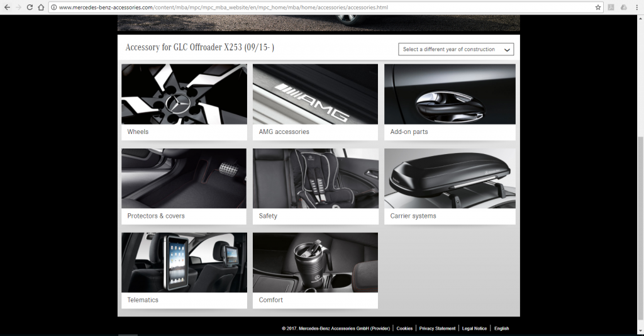Viewport: 644px width, 336px height.
Task: Click the forward navigation arrow
Action: click(x=18, y=7)
